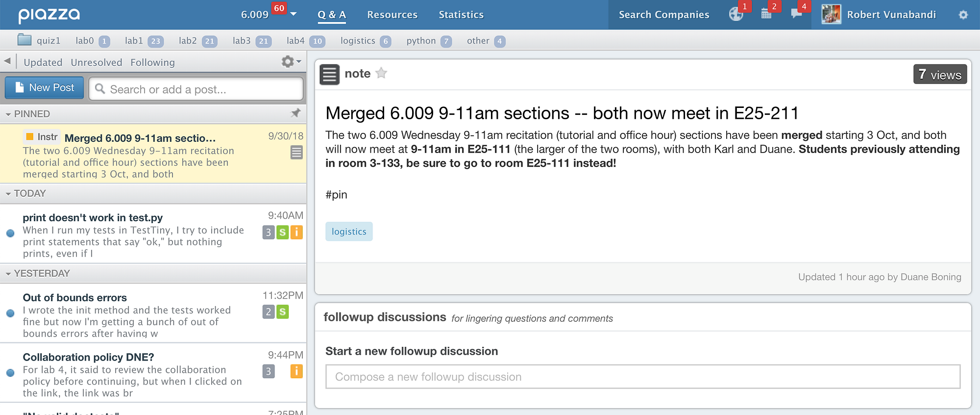Open the 6.009 class selector dropdown

[294, 14]
